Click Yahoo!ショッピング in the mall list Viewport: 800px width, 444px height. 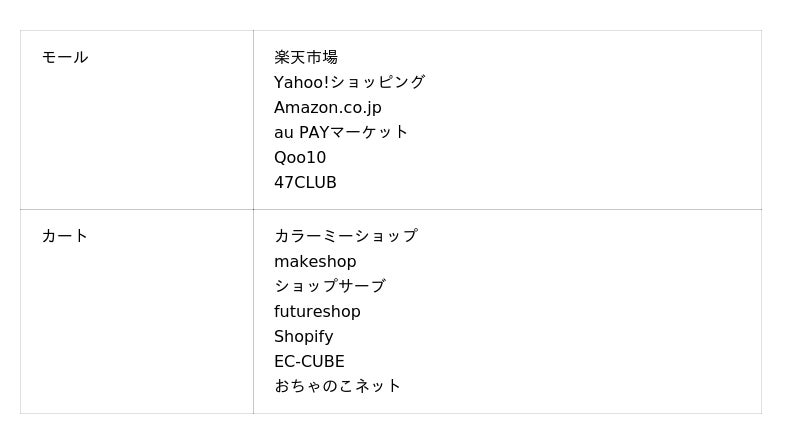349,82
